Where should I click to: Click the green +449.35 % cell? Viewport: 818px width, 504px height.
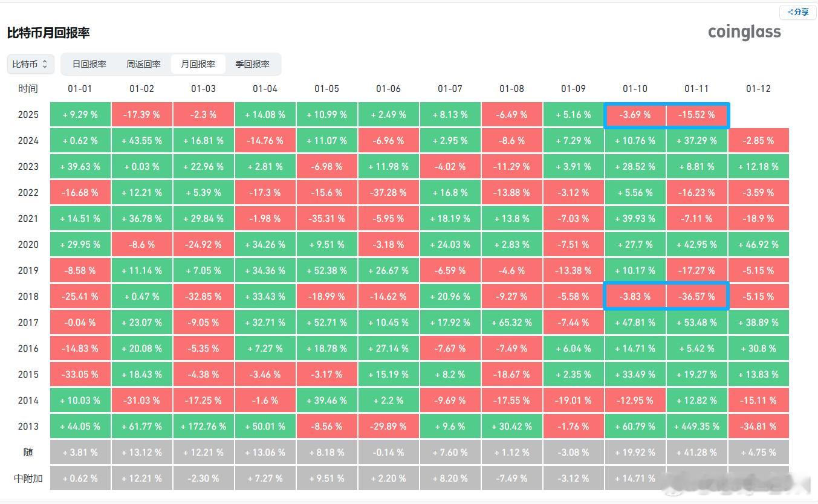[x=696, y=427]
